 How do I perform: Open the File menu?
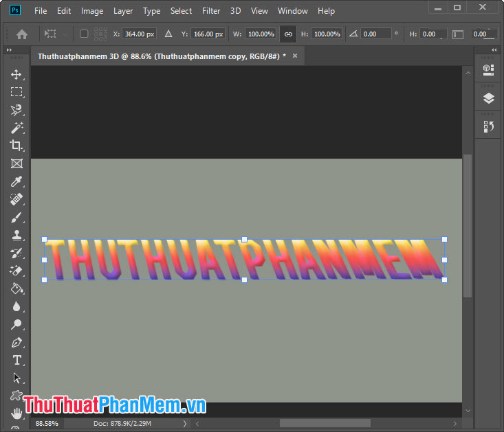tap(41, 11)
